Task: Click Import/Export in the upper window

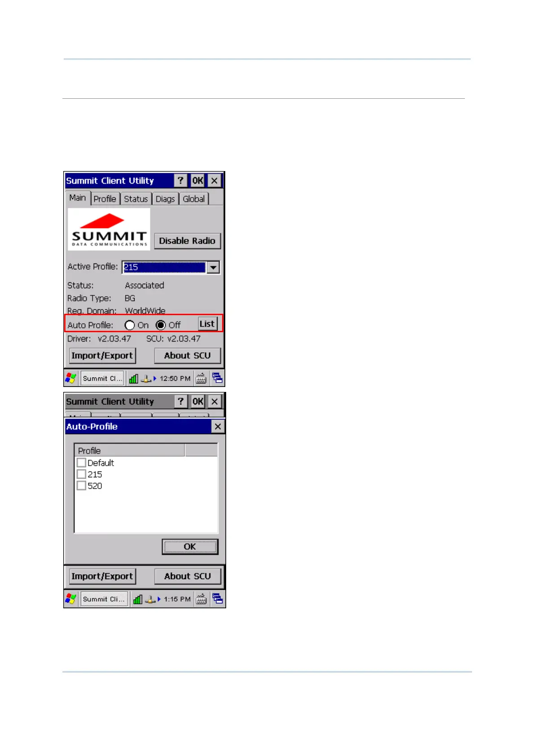Action: coord(102,356)
